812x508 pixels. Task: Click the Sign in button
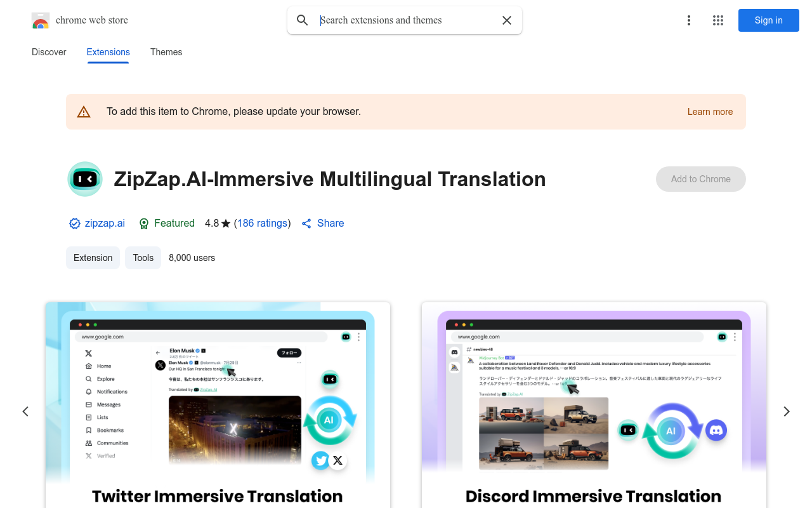tap(769, 20)
